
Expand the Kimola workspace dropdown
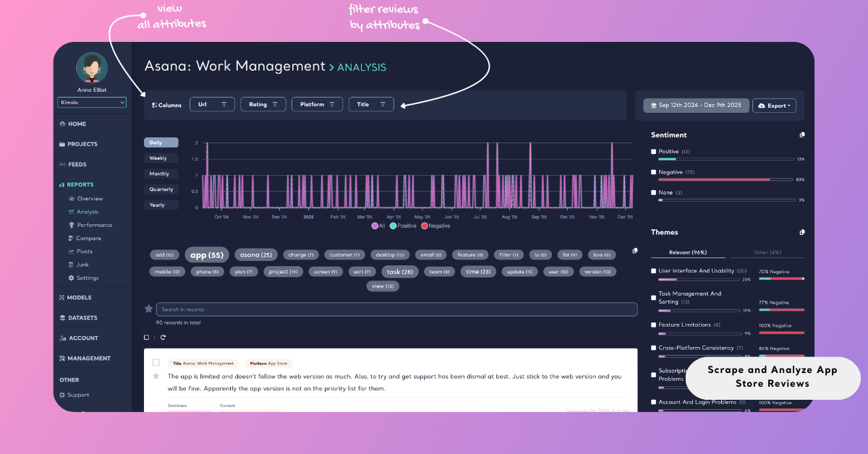[92, 103]
